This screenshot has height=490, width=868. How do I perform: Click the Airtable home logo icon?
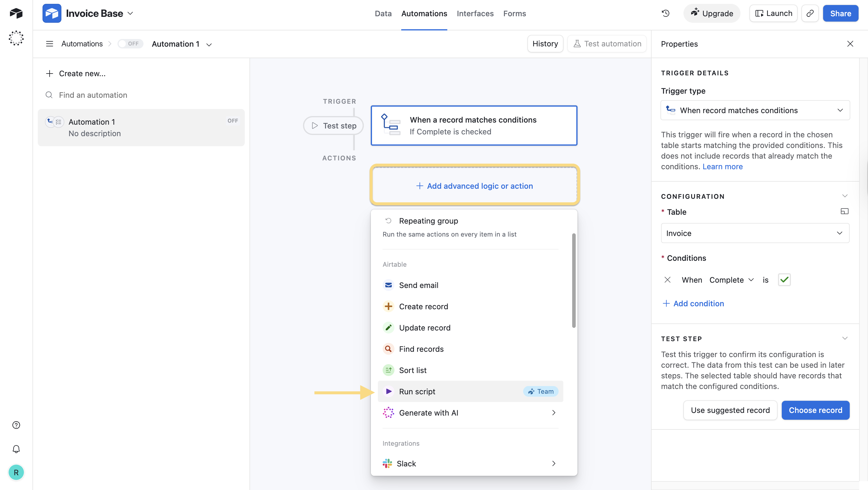point(16,14)
